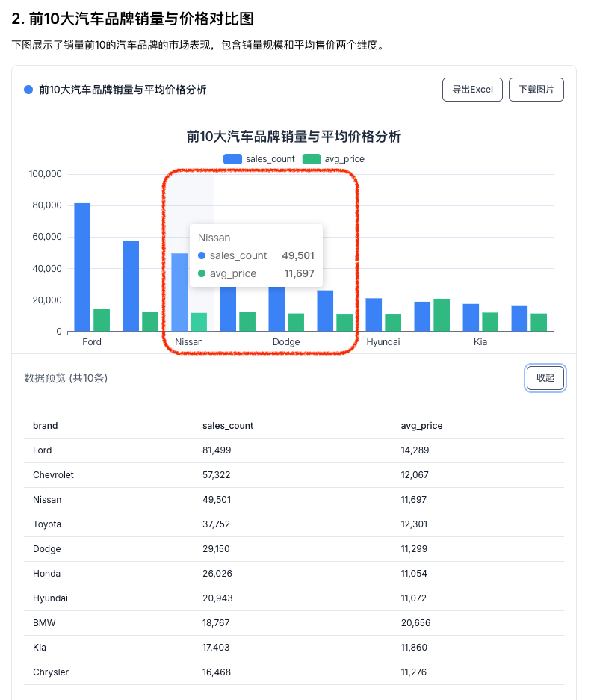Click avg price value 20,656
This screenshot has width=591, height=700.
click(415, 623)
